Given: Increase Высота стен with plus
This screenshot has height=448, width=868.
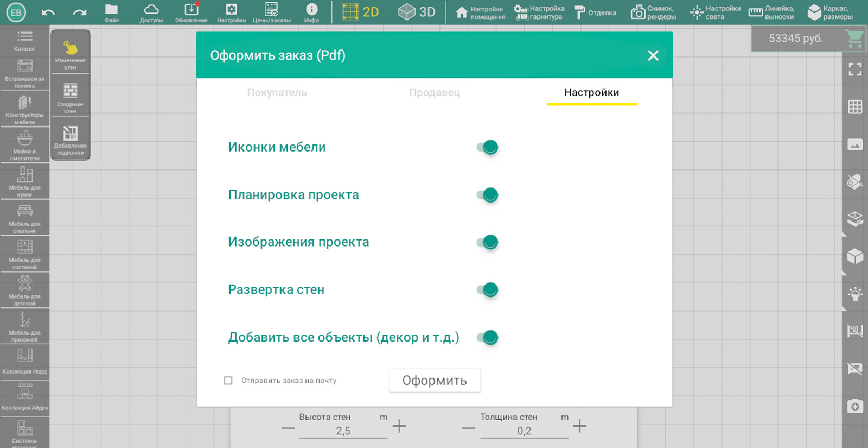Looking at the screenshot, I should pyautogui.click(x=399, y=426).
